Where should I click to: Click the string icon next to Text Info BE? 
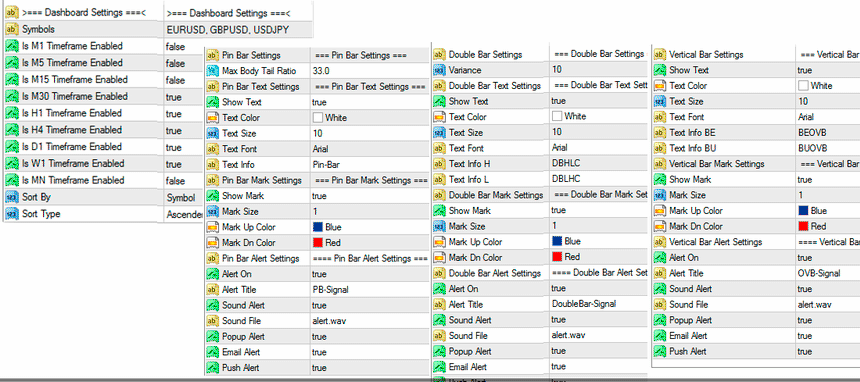click(660, 133)
